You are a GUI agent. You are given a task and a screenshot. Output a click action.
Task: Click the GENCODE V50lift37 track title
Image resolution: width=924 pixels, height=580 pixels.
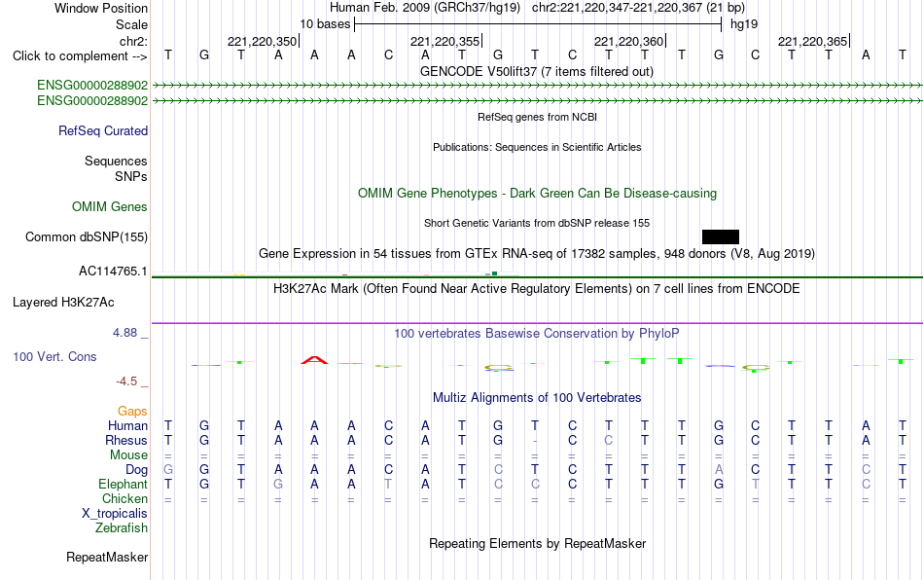coord(537,71)
